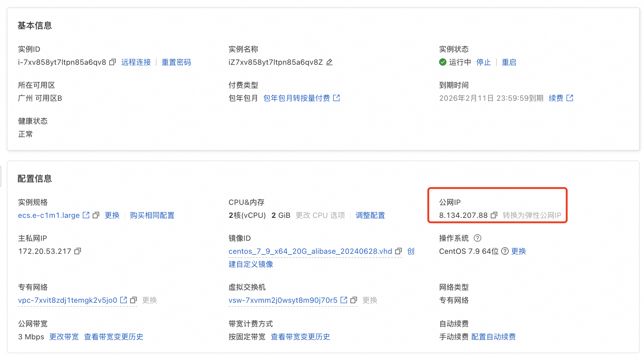Click 续费 renew link

556,98
